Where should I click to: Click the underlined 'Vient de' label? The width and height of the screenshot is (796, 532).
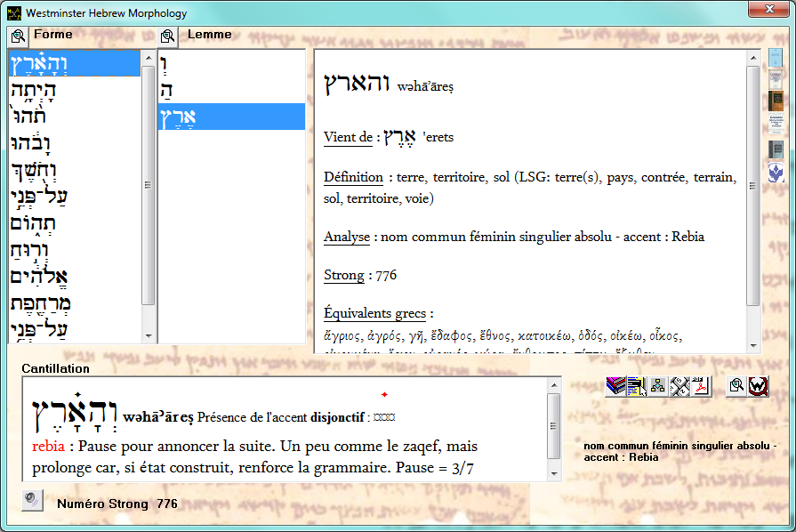coord(349,137)
